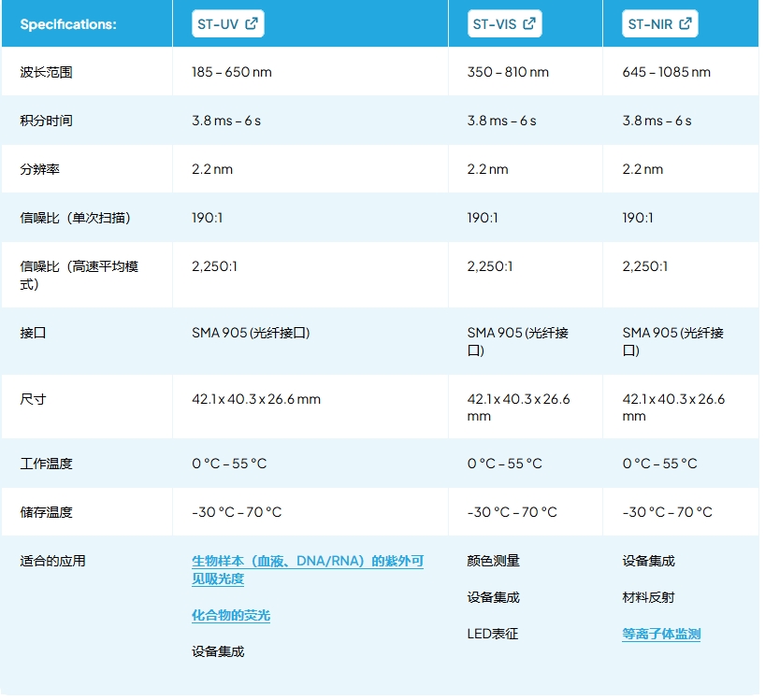Select the 波长范围 row label
Screen dimensions: 765x700
tap(46, 72)
